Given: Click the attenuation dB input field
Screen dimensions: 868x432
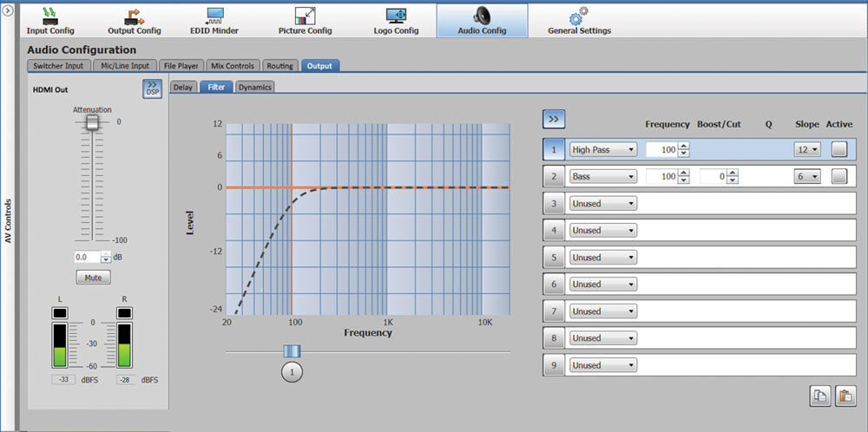Looking at the screenshot, I should [87, 258].
